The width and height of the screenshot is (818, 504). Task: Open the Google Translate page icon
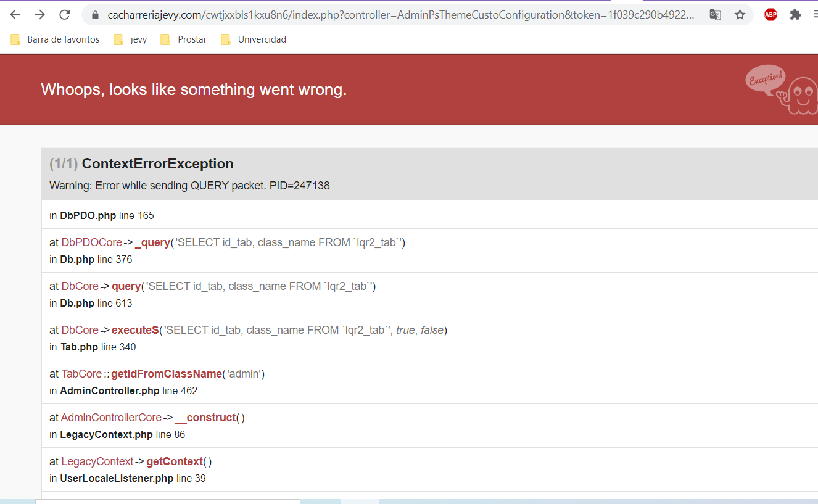pyautogui.click(x=715, y=15)
